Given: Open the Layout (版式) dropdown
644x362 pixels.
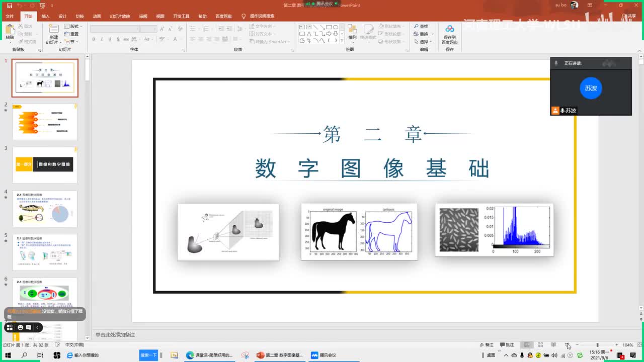Looking at the screenshot, I should 73,26.
